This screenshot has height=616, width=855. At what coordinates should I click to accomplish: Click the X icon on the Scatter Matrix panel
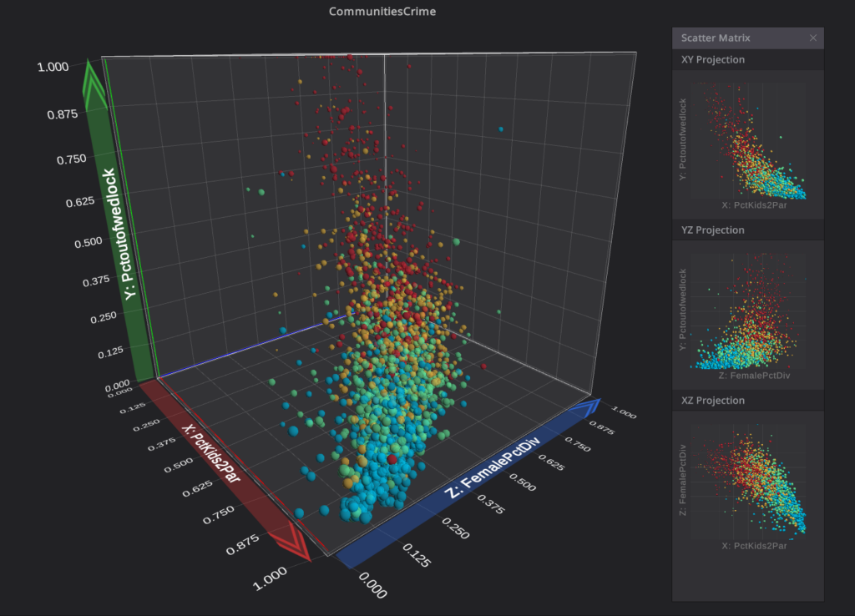812,38
